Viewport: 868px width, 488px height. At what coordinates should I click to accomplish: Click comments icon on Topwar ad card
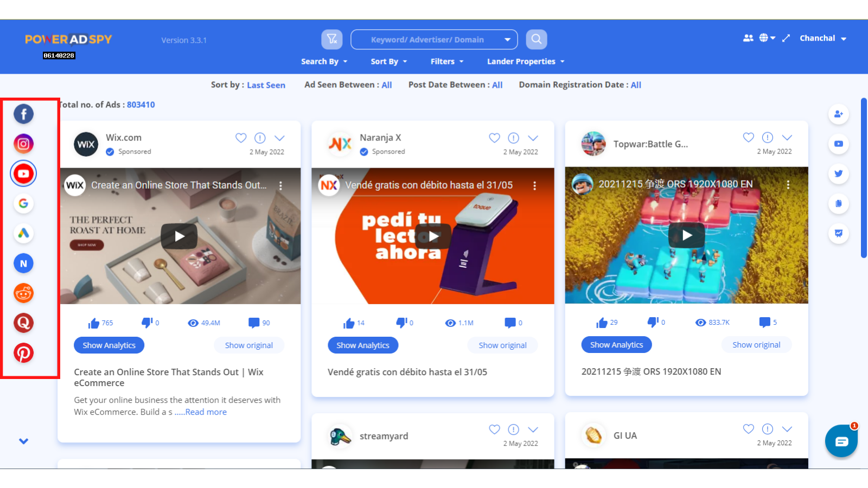tap(764, 322)
